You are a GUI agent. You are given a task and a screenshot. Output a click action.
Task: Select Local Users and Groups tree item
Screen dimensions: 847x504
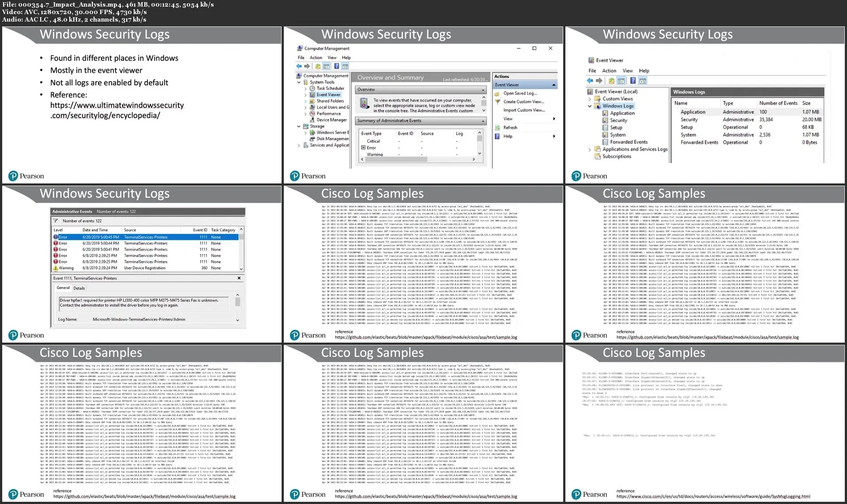[x=332, y=107]
